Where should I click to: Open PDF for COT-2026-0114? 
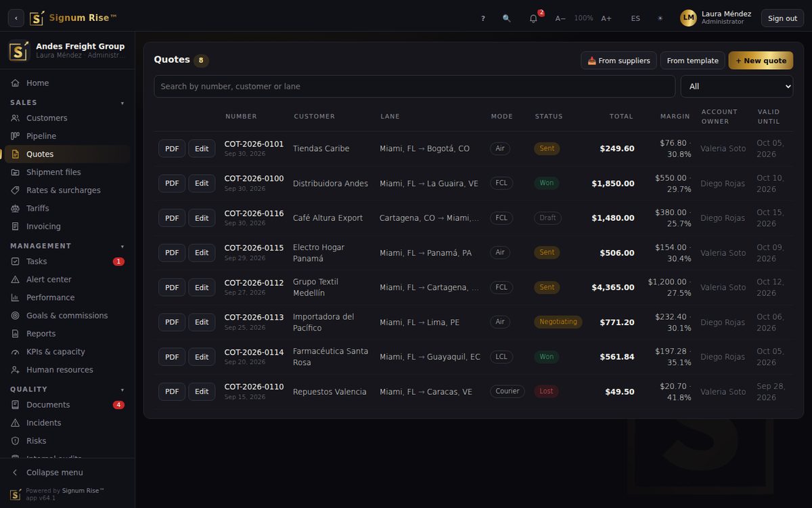[172, 357]
